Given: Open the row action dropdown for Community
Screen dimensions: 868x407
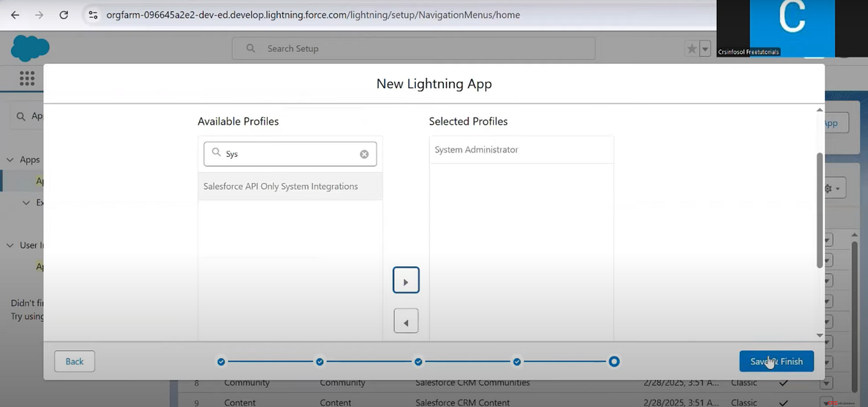Looking at the screenshot, I should [827, 383].
